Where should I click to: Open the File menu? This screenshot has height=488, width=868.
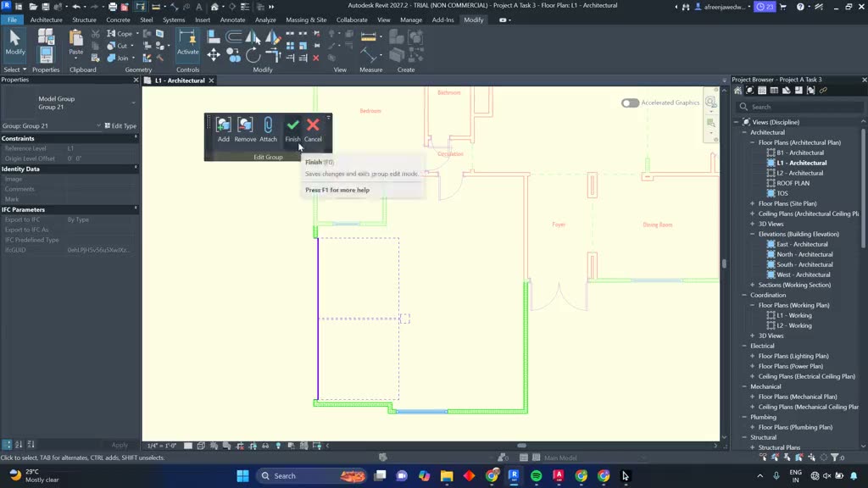click(12, 20)
